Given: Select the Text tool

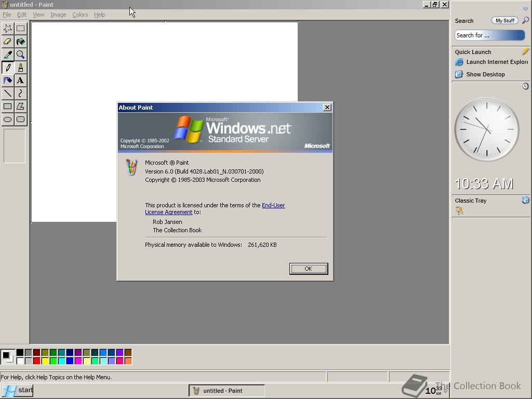Looking at the screenshot, I should click(21, 81).
